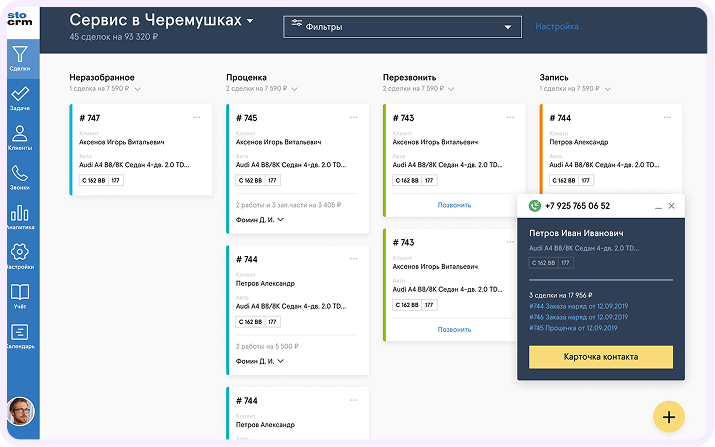This screenshot has height=447, width=715.
Task: Expand the Фильтры dropdown
Action: coord(402,27)
